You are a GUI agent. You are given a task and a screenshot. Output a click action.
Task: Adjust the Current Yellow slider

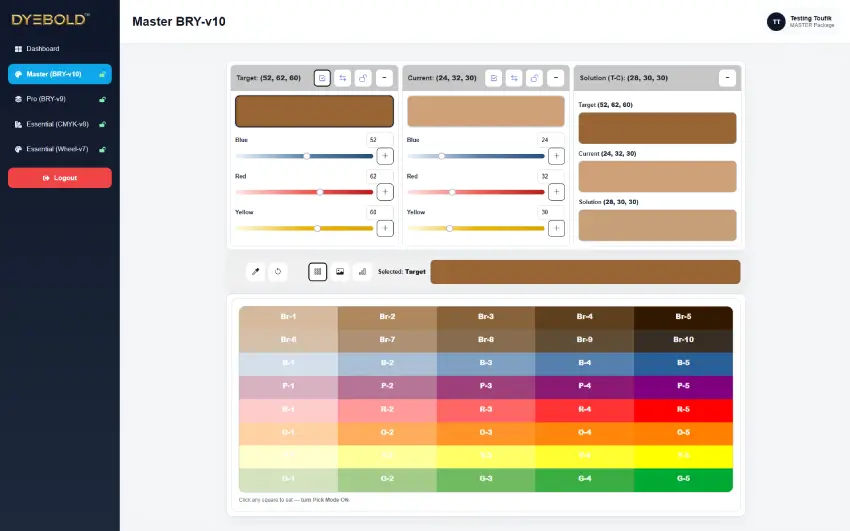pyautogui.click(x=475, y=228)
